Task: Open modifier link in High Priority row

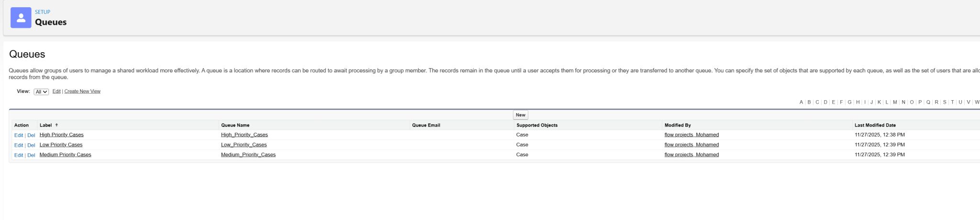Action: (x=691, y=135)
